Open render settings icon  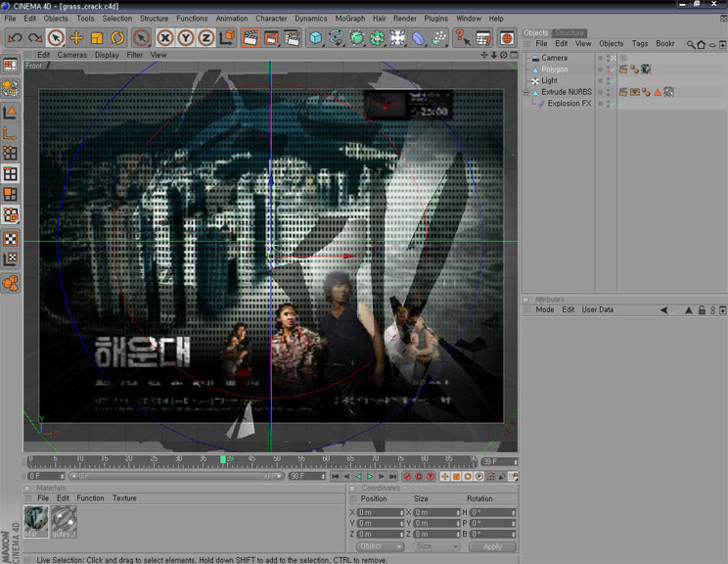coord(292,37)
